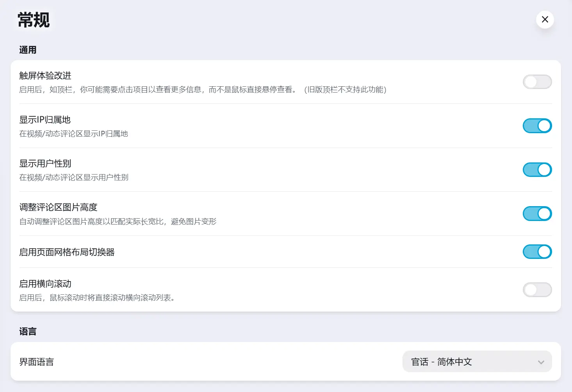Click the 启用横向滚动 setting title
Viewport: 572px width, 392px height.
(45, 284)
